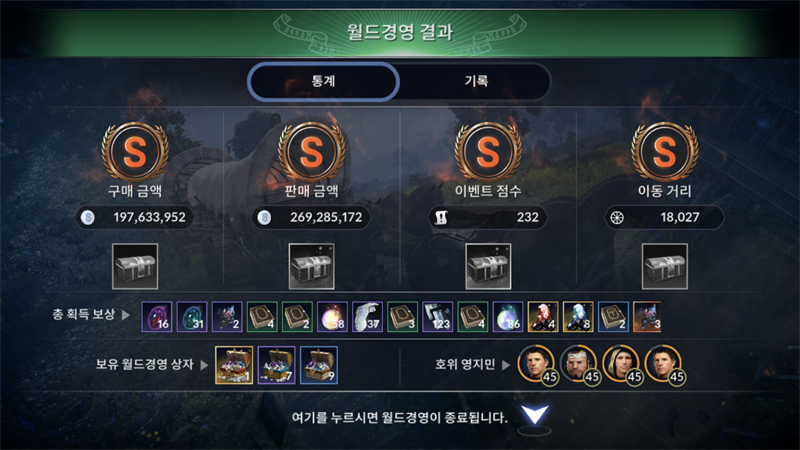Expand the 보유 월드경영 상자 arrow
This screenshot has width=800, height=450.
pyautogui.click(x=204, y=365)
